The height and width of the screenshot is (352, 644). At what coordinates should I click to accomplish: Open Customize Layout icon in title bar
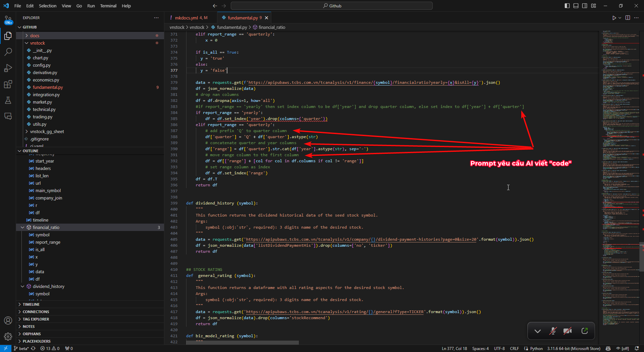click(593, 6)
